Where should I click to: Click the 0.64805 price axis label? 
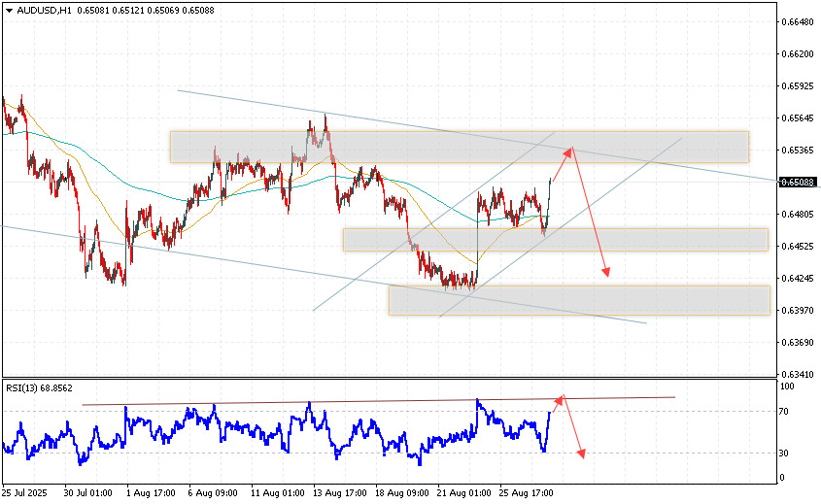(x=798, y=214)
